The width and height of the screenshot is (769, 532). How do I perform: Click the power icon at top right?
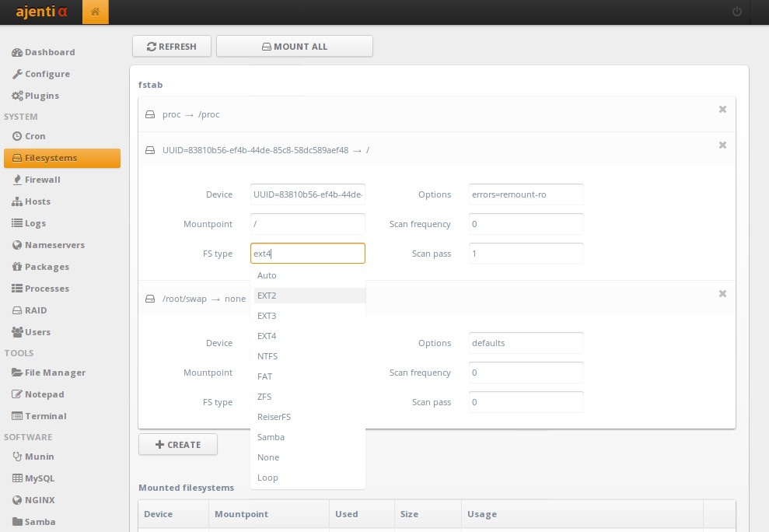point(736,12)
